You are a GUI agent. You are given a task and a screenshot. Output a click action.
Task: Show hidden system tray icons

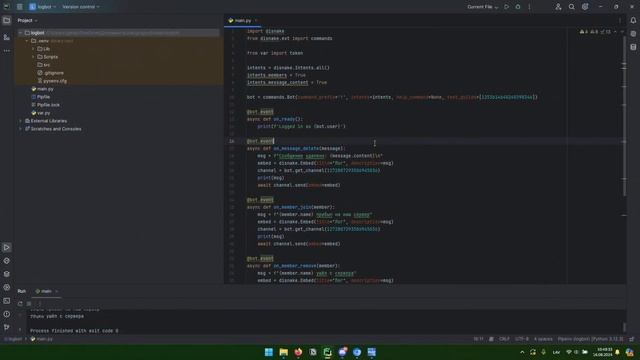click(522, 352)
